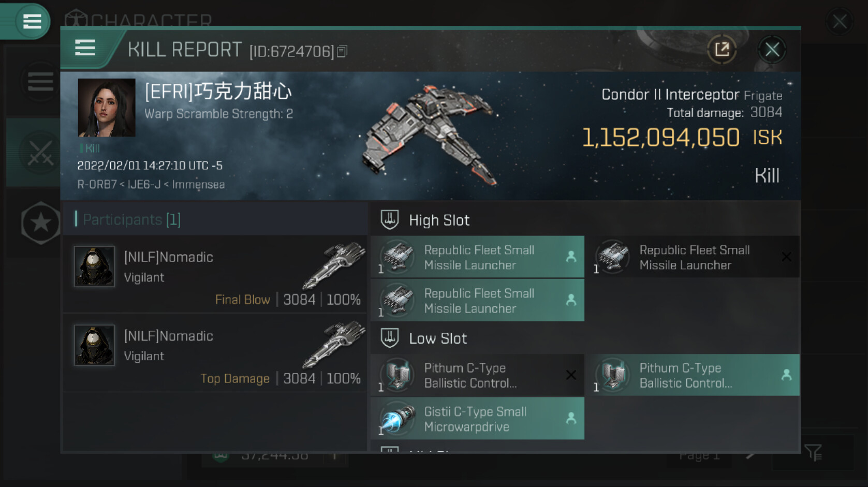Click the share kill report icon
The height and width of the screenshot is (487, 868).
tap(722, 50)
